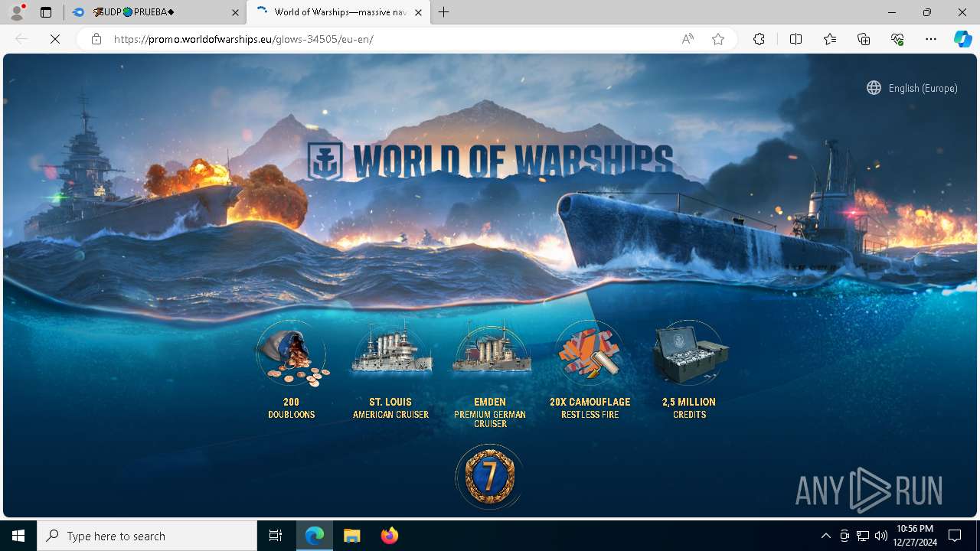Close the UDP PRUEBA tab

tap(235, 12)
